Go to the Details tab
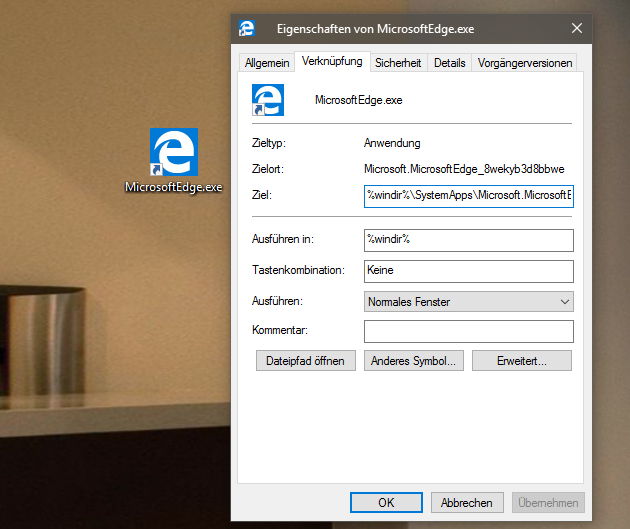 click(x=450, y=63)
